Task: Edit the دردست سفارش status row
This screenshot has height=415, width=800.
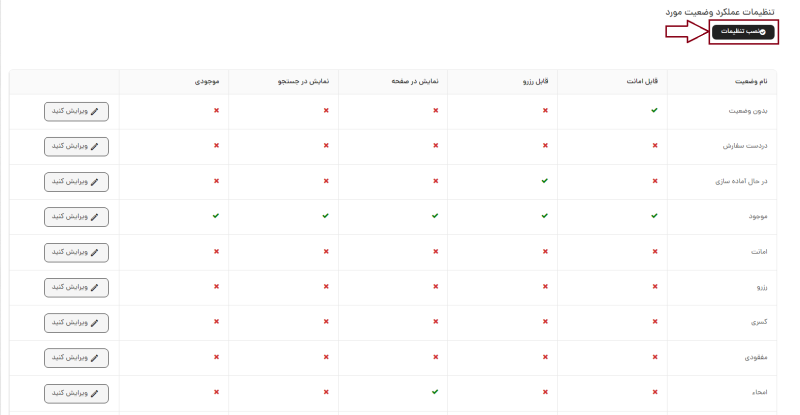Action: [x=76, y=146]
